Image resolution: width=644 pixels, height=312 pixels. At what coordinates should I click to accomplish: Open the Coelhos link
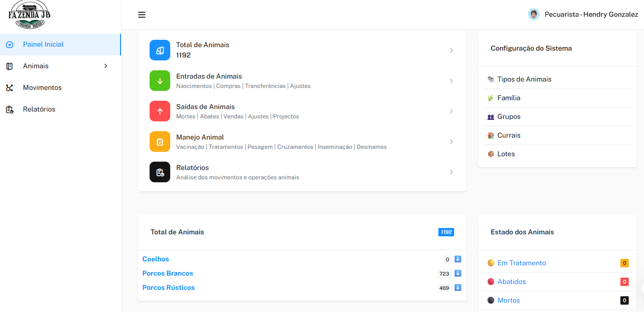coord(155,259)
